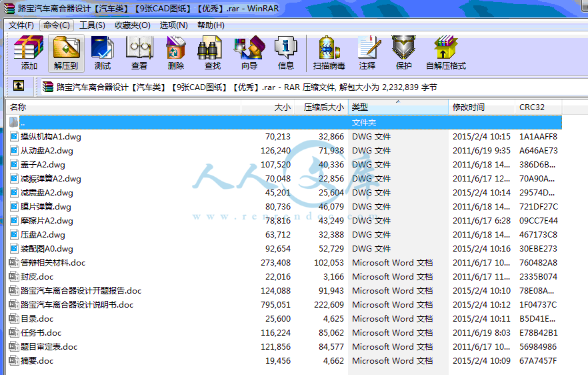Open the 收藏夹(O) menu
This screenshot has height=375, width=588.
coord(133,25)
